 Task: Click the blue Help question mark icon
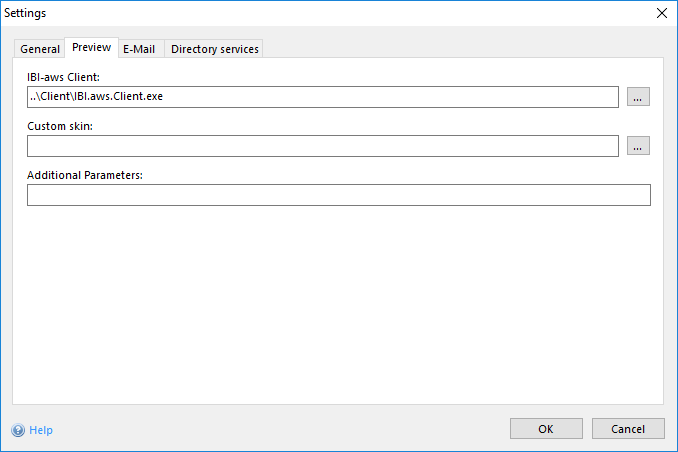pos(18,430)
